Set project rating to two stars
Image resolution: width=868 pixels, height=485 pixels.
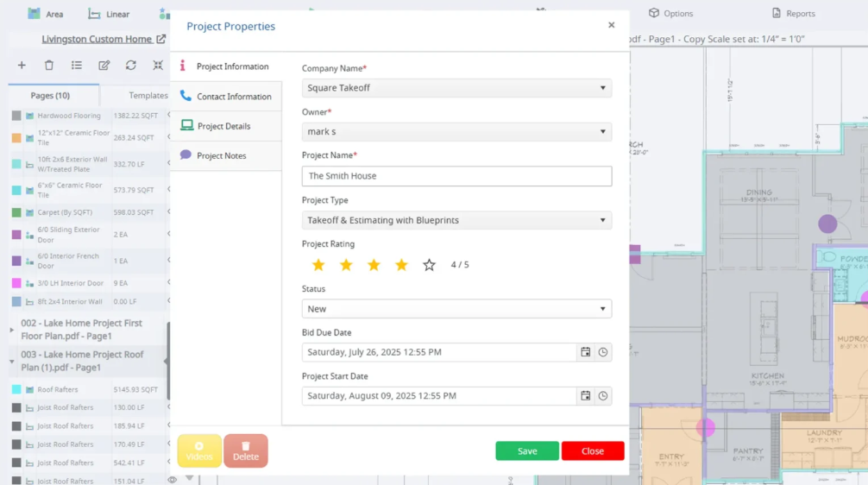(x=346, y=265)
